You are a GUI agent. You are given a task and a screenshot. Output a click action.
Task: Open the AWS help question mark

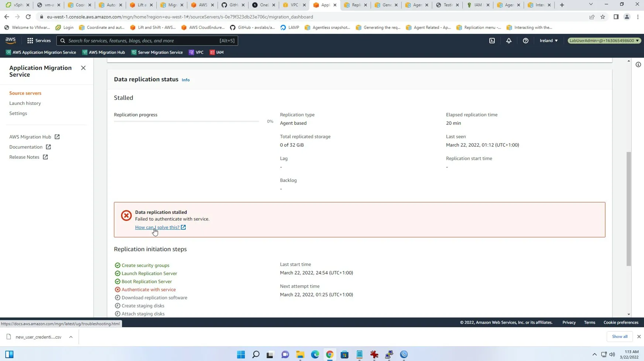pos(525,41)
